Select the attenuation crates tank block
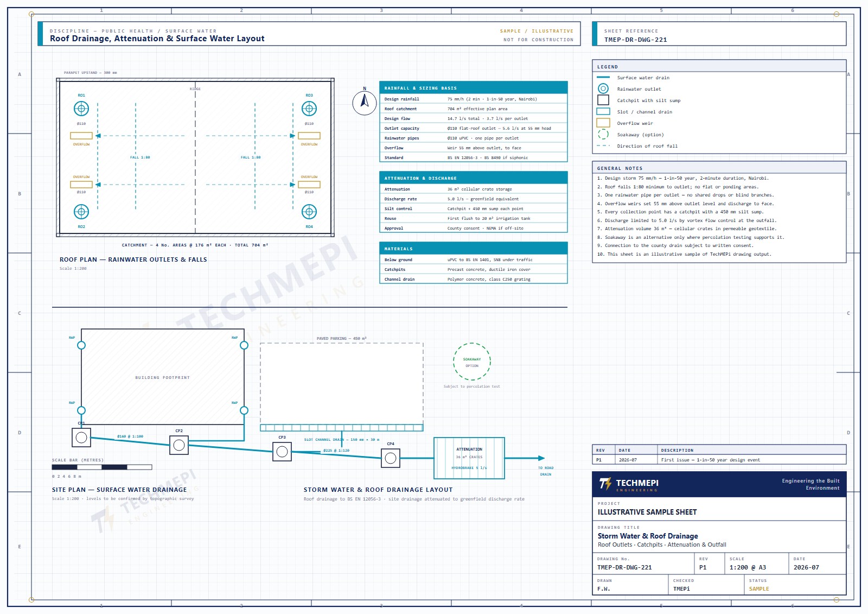The width and height of the screenshot is (868, 614). click(469, 458)
